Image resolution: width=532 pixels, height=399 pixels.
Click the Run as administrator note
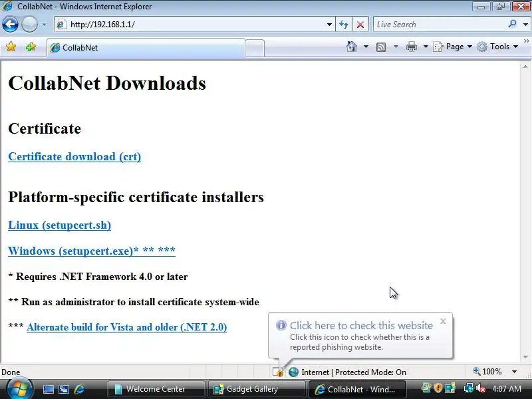point(134,302)
